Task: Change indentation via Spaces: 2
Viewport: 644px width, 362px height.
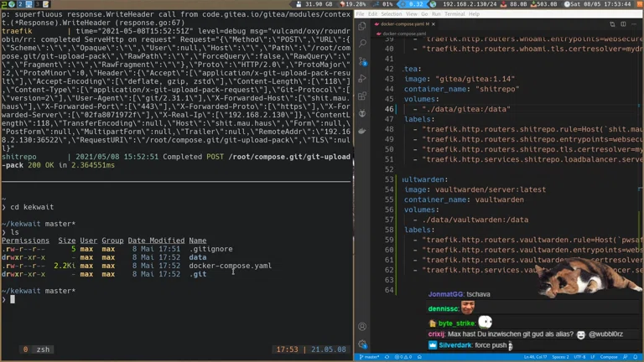Action: [560, 357]
